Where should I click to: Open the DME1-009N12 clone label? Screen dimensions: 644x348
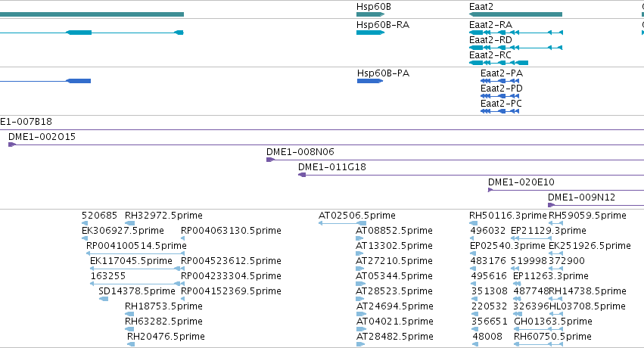(x=582, y=197)
